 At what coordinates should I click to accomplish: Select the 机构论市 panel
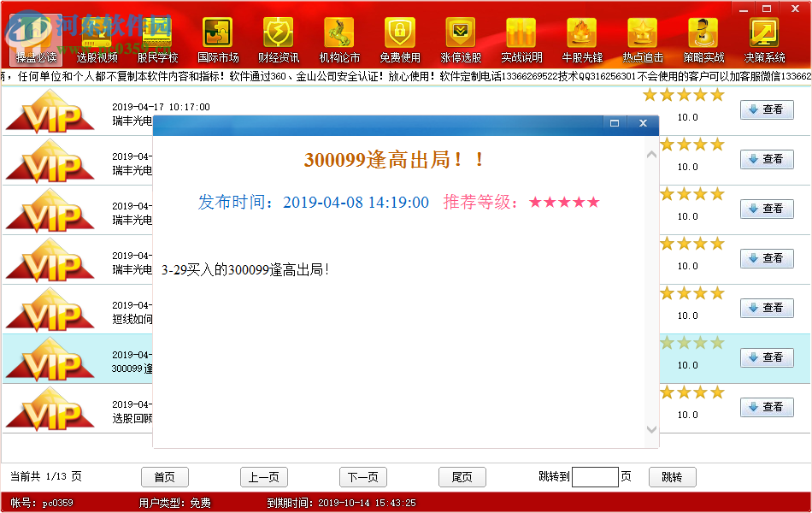pos(338,38)
